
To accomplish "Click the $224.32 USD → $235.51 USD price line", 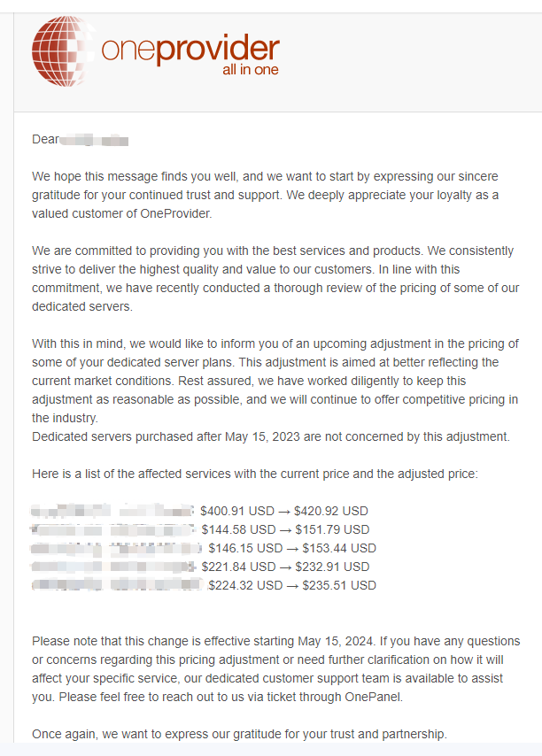I will pyautogui.click(x=291, y=585).
